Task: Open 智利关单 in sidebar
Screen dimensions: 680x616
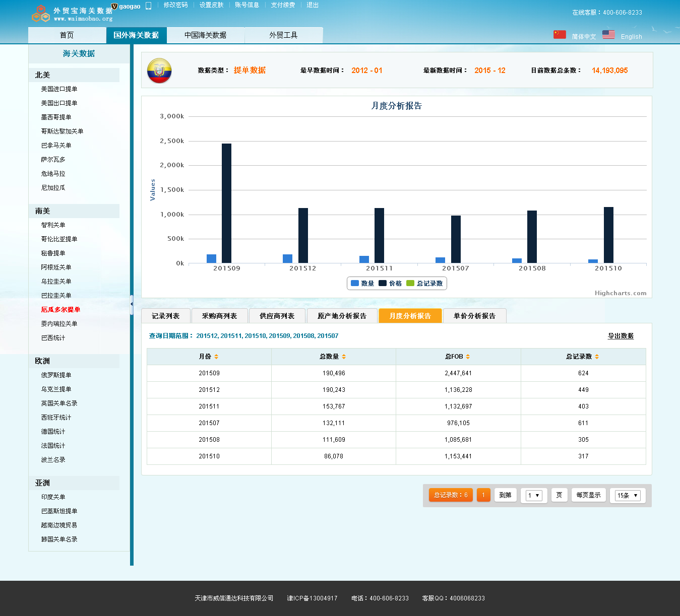Action: (53, 225)
